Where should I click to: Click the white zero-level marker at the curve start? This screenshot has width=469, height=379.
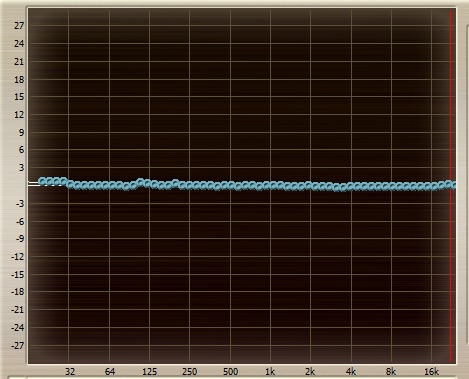click(33, 183)
